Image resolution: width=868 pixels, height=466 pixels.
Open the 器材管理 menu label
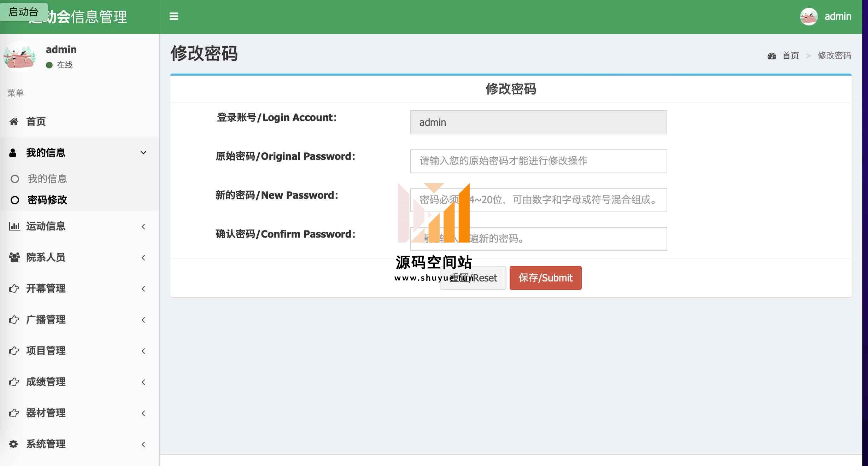pyautogui.click(x=46, y=413)
